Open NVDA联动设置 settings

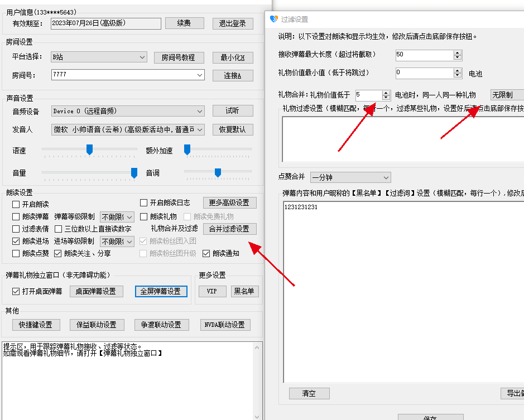tap(225, 325)
